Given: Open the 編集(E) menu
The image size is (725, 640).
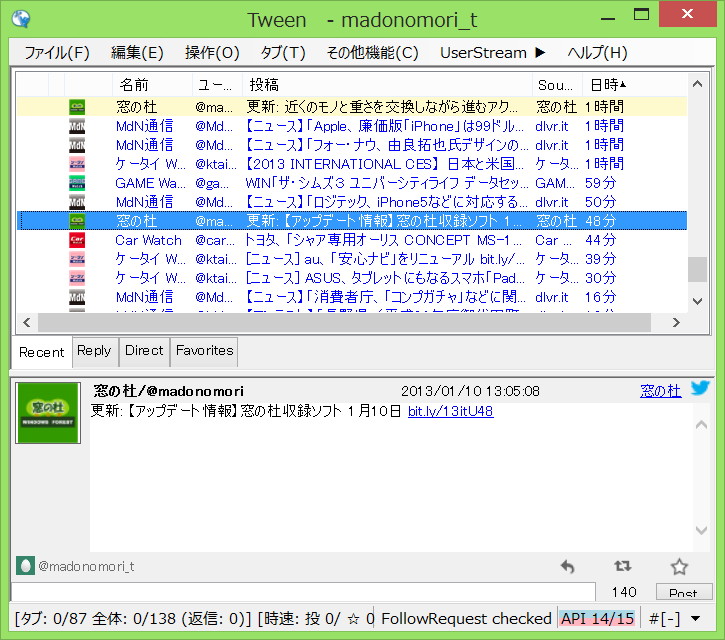Looking at the screenshot, I should click(137, 53).
